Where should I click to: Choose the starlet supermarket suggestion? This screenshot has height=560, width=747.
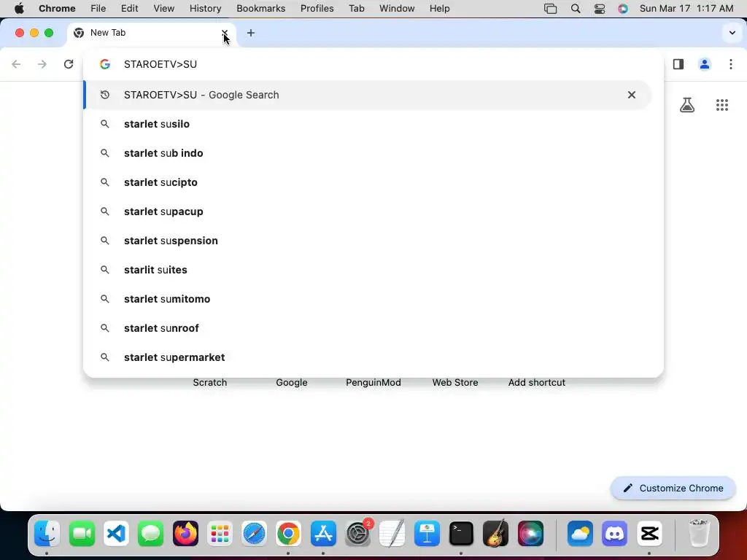[368, 357]
